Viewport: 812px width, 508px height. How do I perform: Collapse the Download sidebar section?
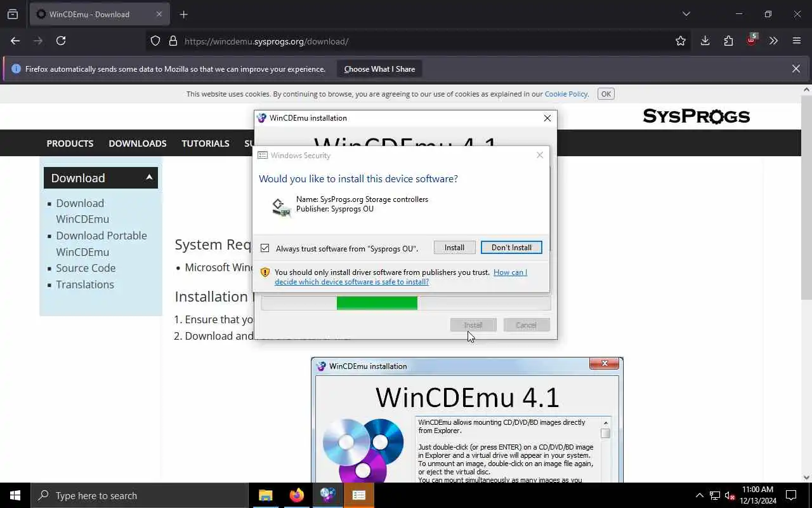click(149, 177)
